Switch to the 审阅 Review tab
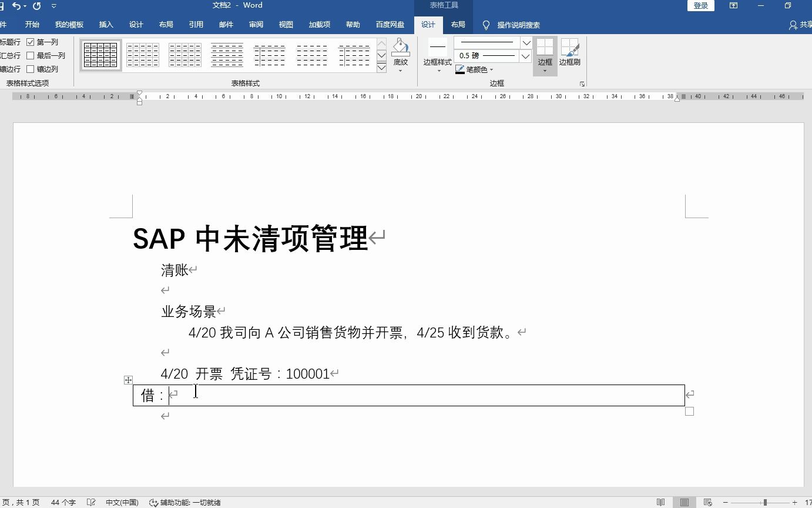 click(x=256, y=25)
